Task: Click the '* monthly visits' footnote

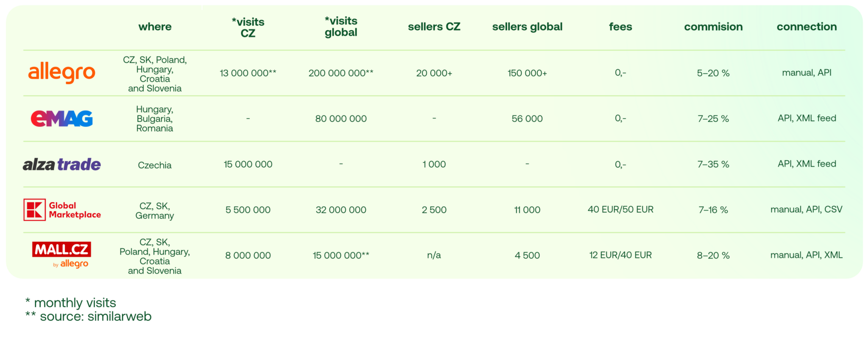Action: (x=70, y=303)
